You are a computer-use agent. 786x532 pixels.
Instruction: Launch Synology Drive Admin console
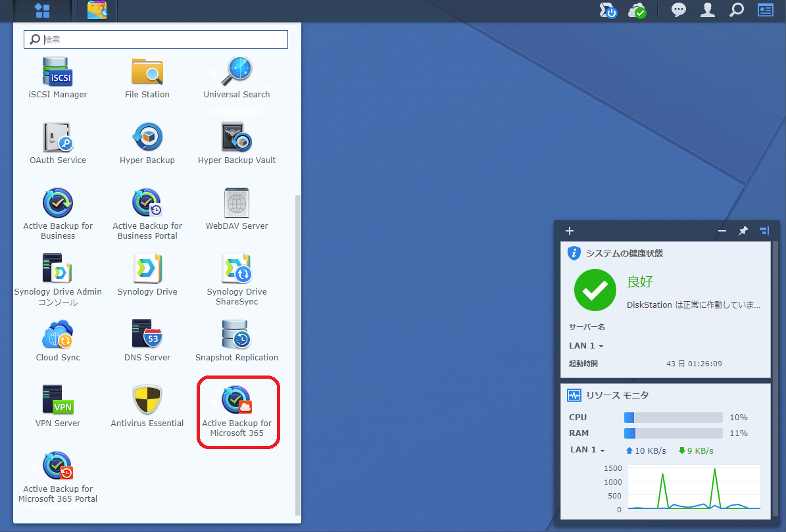click(x=58, y=280)
